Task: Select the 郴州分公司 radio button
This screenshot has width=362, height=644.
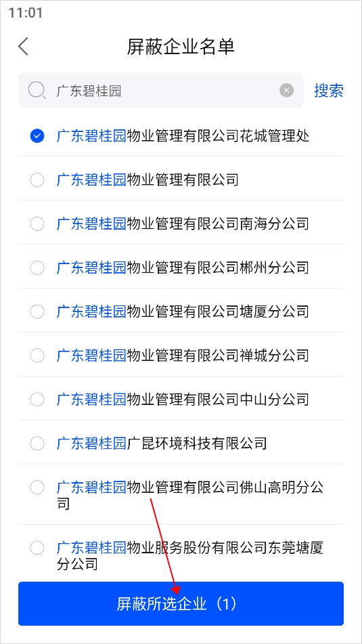Action: 37,267
